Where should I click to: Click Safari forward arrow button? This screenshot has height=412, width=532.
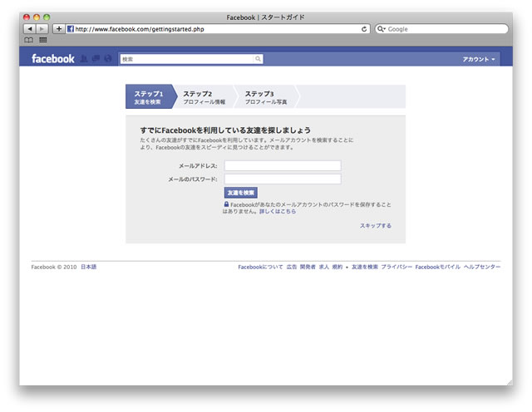pos(42,29)
